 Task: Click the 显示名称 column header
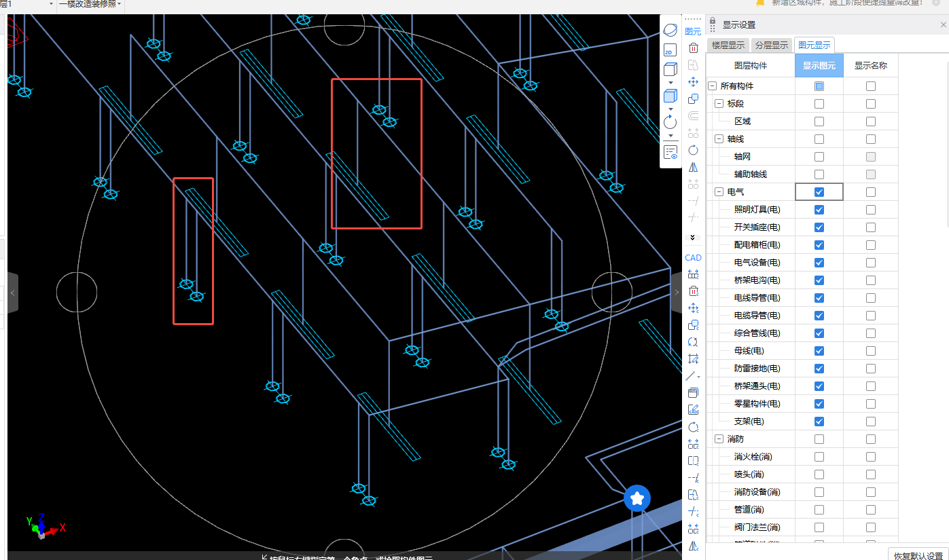[871, 66]
